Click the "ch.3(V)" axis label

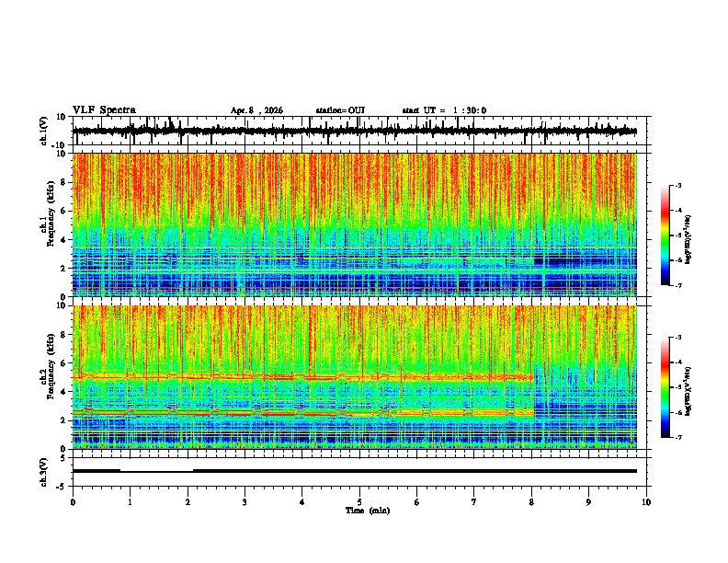(44, 473)
